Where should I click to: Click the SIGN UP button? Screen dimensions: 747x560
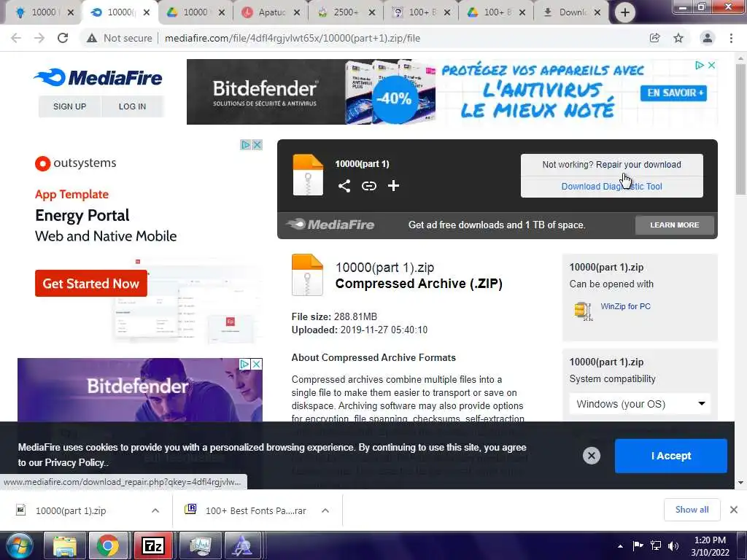coord(69,106)
